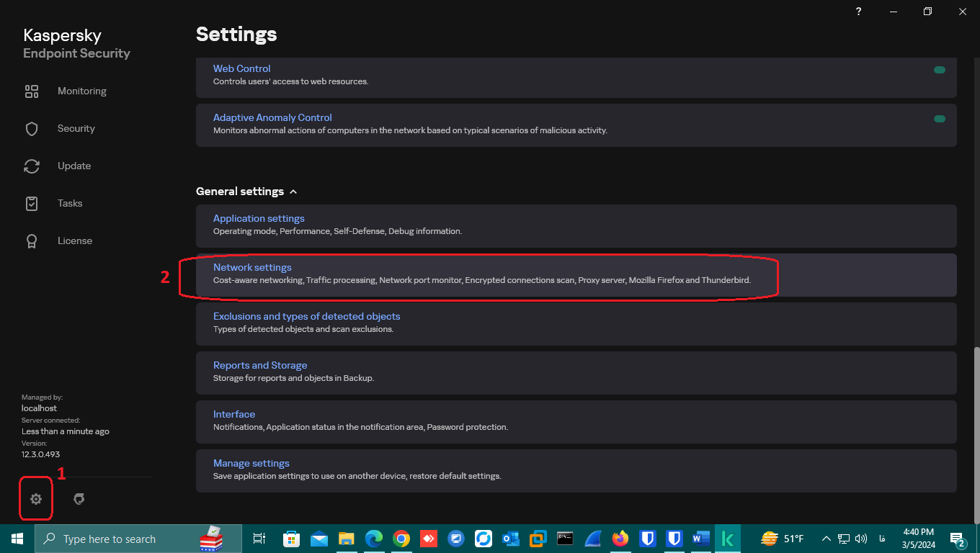Click the Kaspersky Endpoint Security logo text

point(76,43)
